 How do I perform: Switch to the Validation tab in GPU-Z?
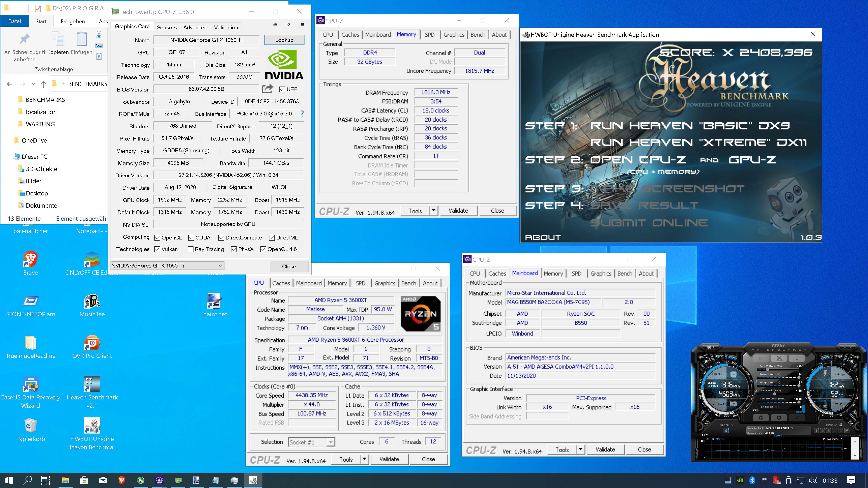click(226, 27)
